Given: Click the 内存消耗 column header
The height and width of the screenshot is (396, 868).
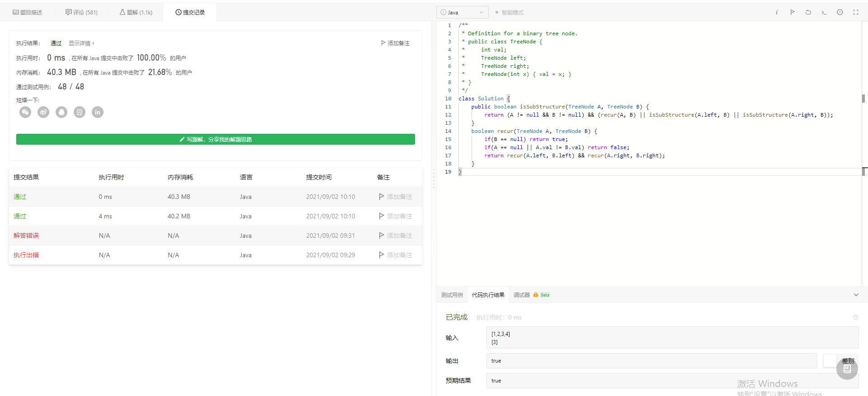Looking at the screenshot, I should point(180,177).
